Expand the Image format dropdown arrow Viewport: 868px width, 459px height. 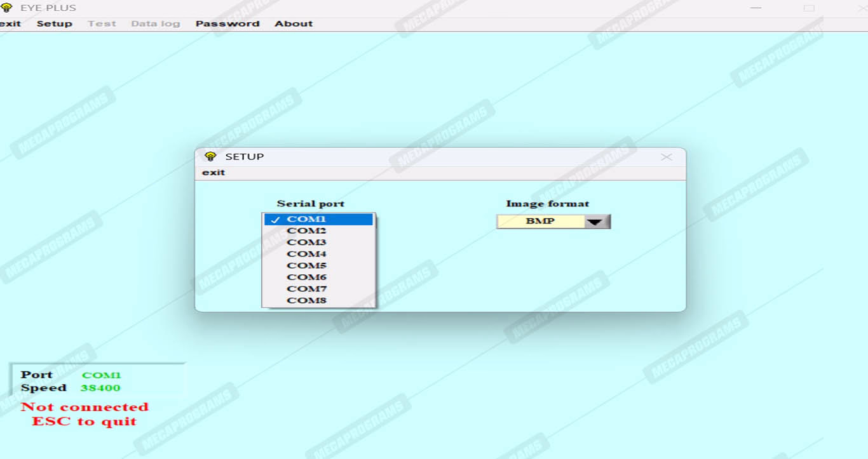(x=597, y=222)
